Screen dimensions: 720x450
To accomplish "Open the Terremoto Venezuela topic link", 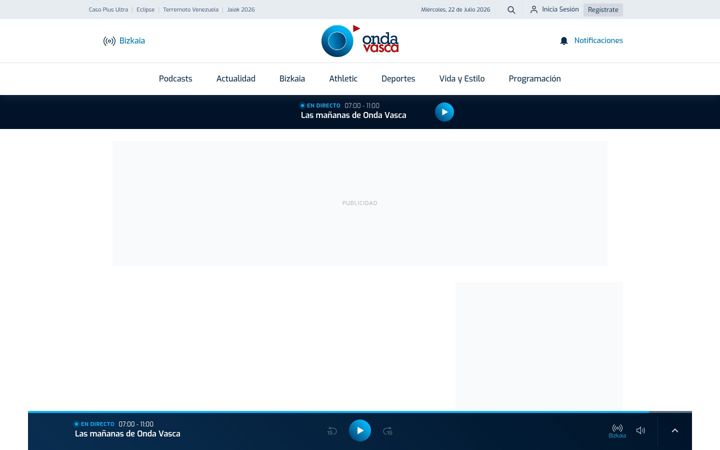I will pos(191,10).
